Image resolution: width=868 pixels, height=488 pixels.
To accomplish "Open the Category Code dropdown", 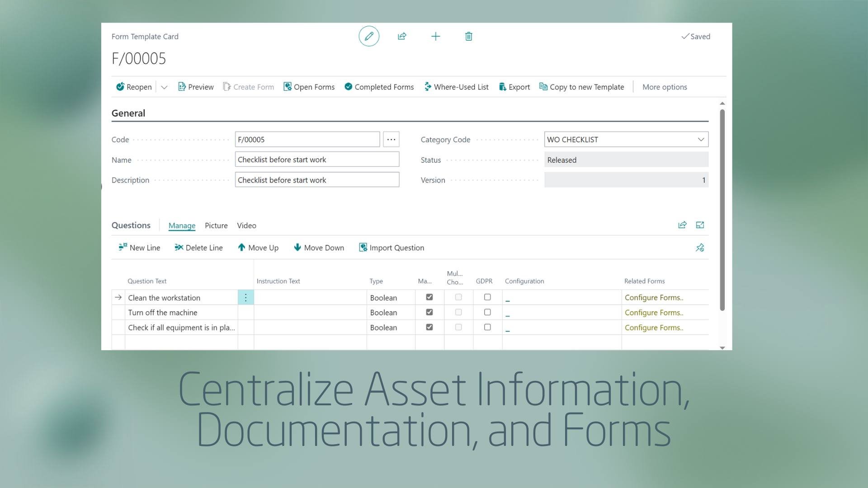I will 701,139.
